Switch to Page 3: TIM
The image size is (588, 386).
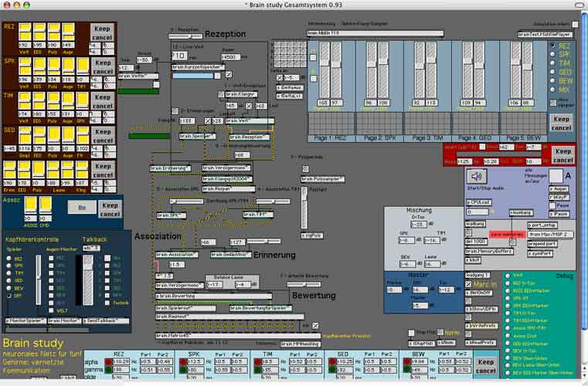(x=427, y=138)
